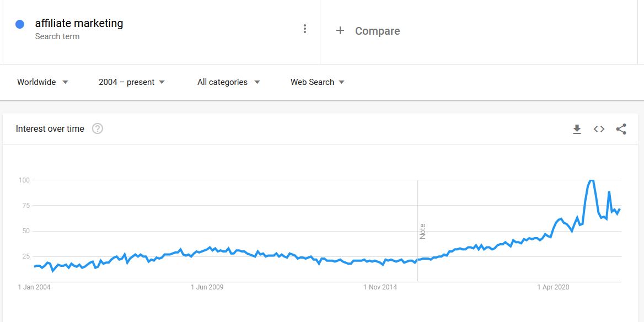Edit the affiliate marketing search term
Viewport: 644px width, 322px height.
click(x=79, y=23)
